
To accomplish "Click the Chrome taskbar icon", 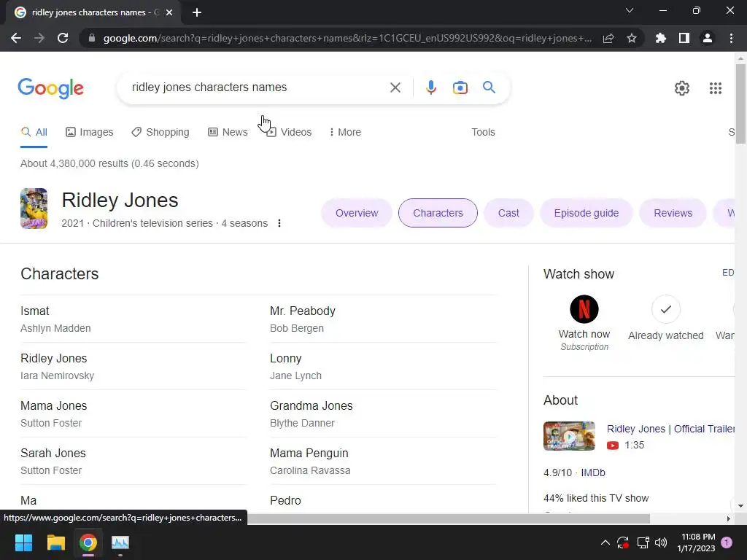I will [88, 542].
